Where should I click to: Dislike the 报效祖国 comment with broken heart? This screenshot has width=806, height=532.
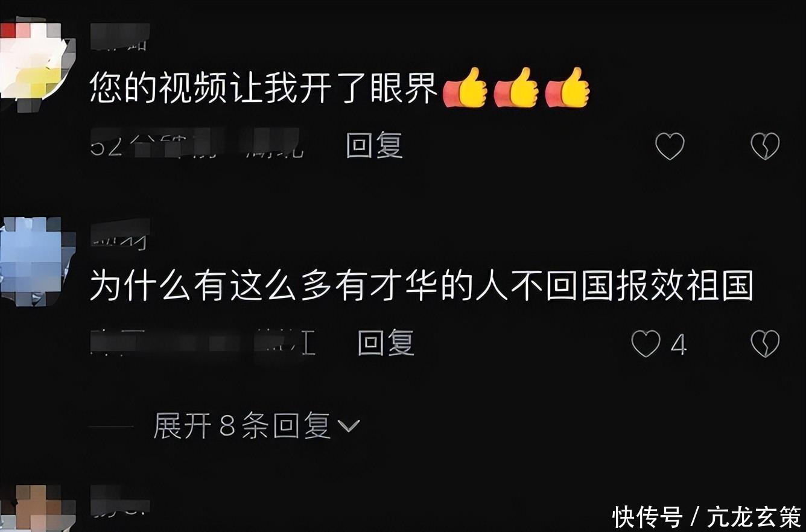[x=765, y=344]
